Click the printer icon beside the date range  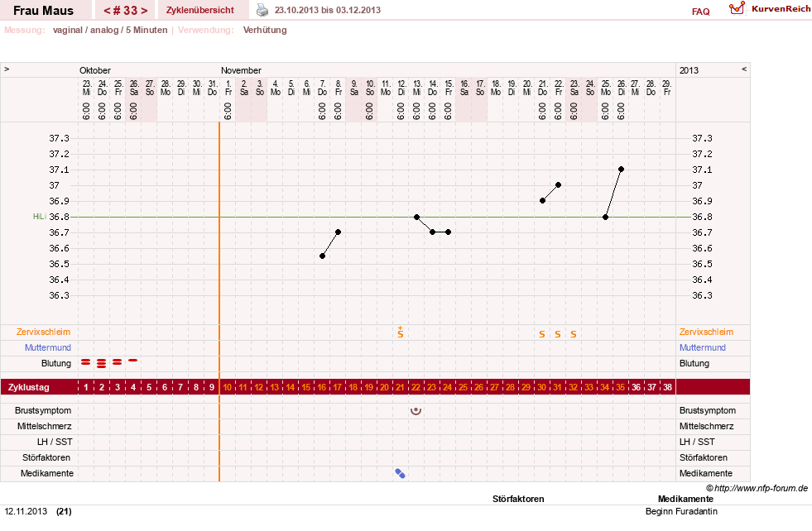pyautogui.click(x=262, y=10)
